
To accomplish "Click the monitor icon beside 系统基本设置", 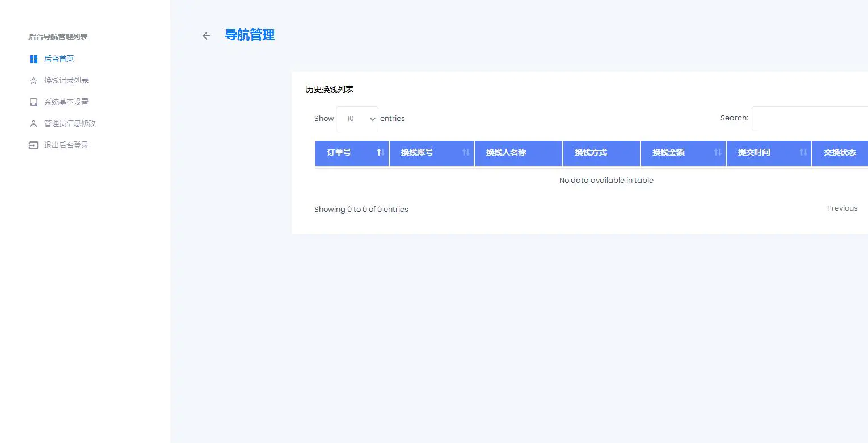I will pyautogui.click(x=33, y=102).
